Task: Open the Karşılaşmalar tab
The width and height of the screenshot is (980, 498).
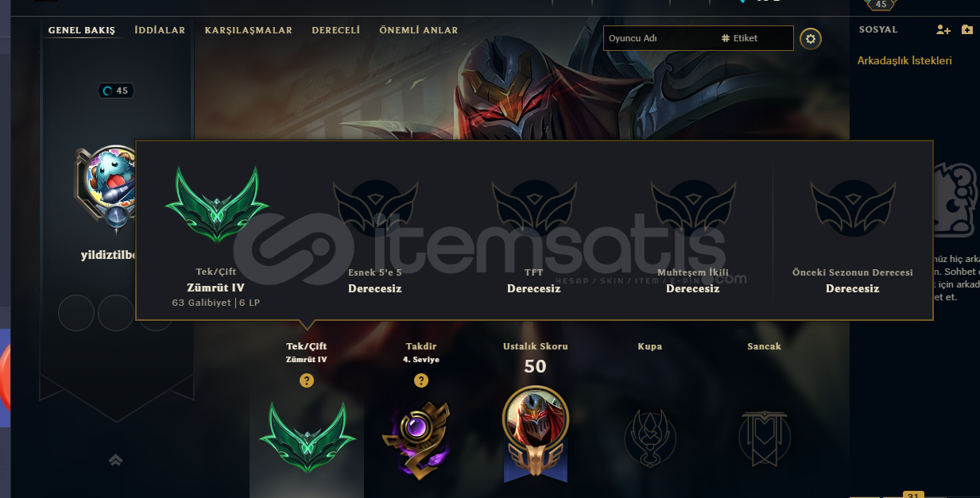Action: tap(249, 30)
